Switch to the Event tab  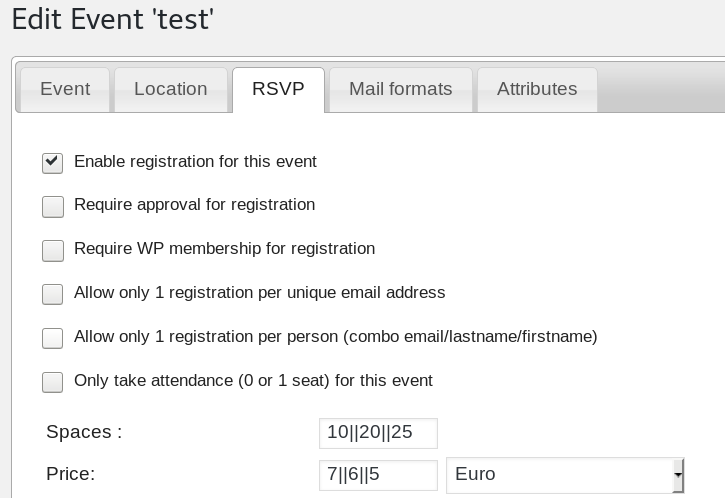point(65,89)
